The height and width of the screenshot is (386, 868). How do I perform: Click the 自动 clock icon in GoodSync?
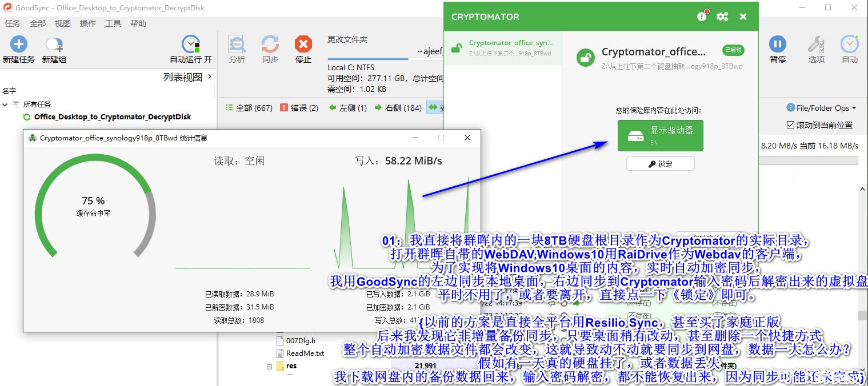[850, 44]
